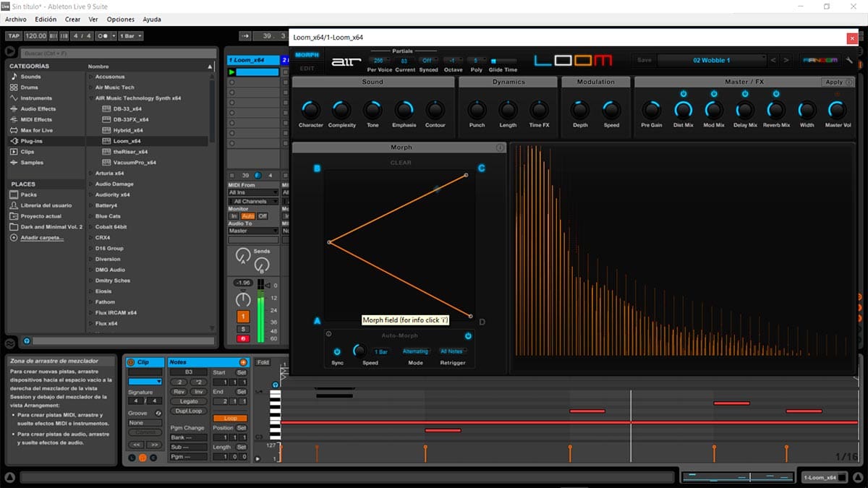Click the Loom wrench settings icon

tap(848, 60)
